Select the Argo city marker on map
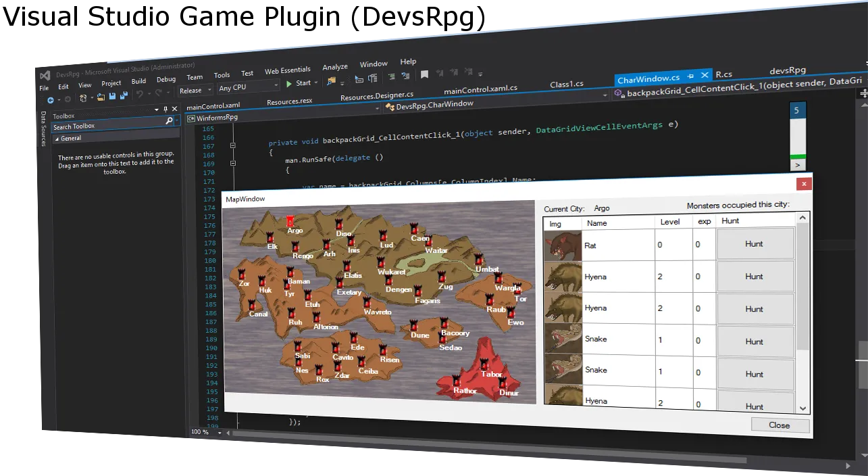The height and width of the screenshot is (476, 868). 290,220
